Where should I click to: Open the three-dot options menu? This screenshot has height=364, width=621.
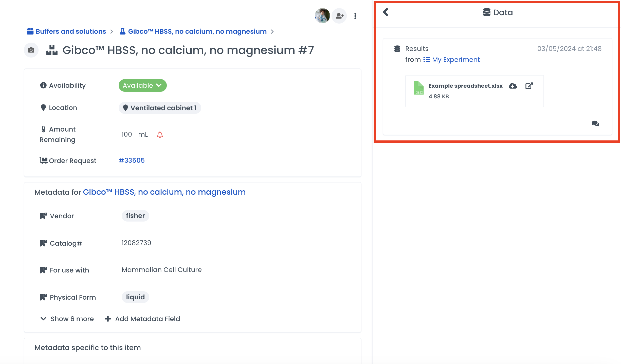pos(355,16)
